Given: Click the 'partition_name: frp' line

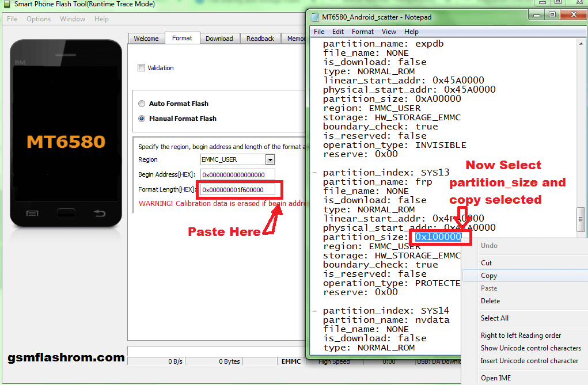Looking at the screenshot, I should pyautogui.click(x=378, y=182).
